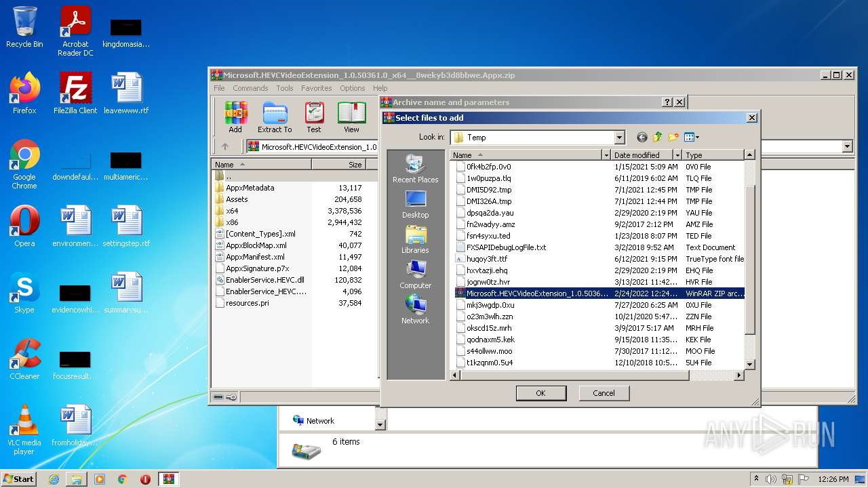The height and width of the screenshot is (488, 868).
Task: Open the Options menu
Action: tap(353, 88)
